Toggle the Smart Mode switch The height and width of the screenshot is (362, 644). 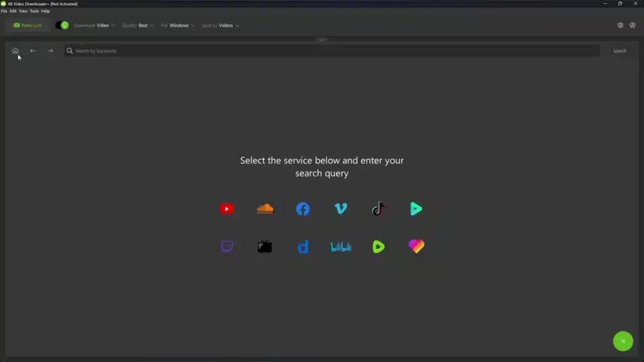[62, 25]
